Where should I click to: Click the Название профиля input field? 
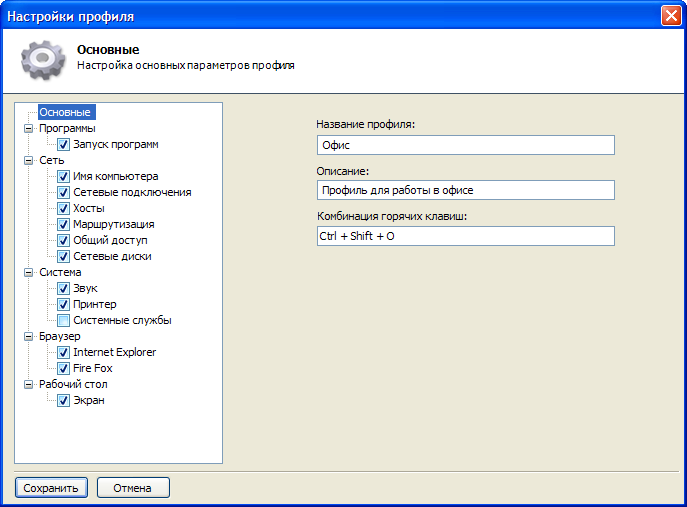pyautogui.click(x=464, y=145)
